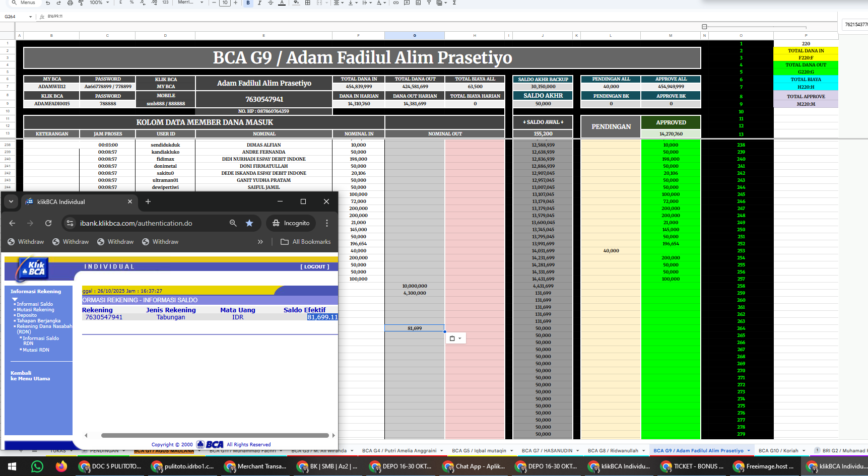This screenshot has width=868, height=476.
Task: Open text wrapping dropdown
Action: [367, 3]
